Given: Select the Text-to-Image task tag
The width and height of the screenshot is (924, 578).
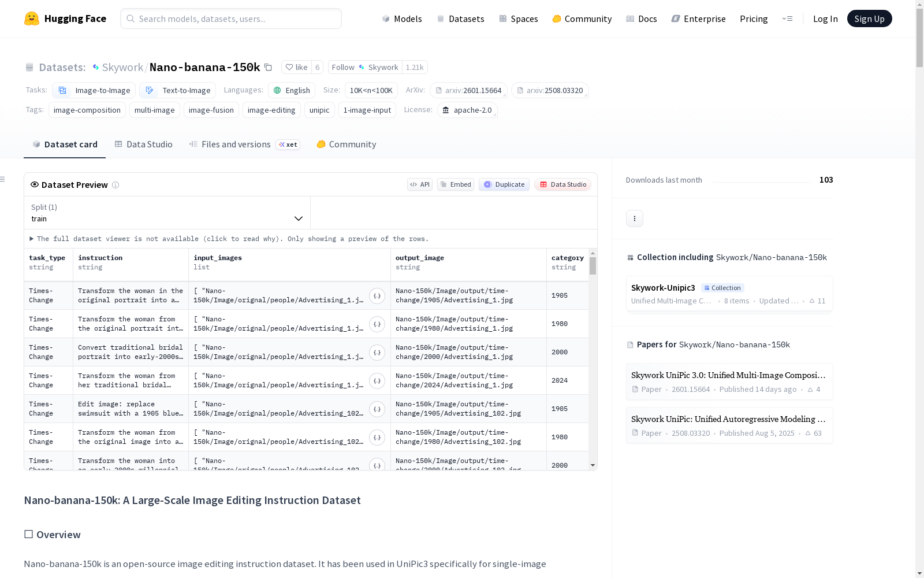Looking at the screenshot, I should (178, 90).
